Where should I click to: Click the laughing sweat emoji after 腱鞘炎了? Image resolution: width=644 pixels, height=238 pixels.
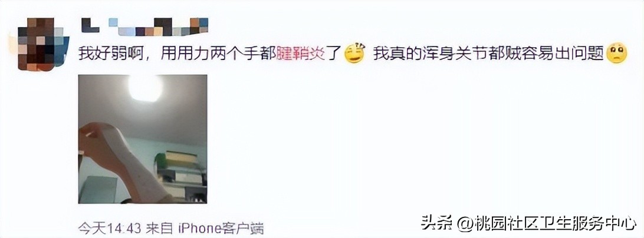[x=354, y=54]
